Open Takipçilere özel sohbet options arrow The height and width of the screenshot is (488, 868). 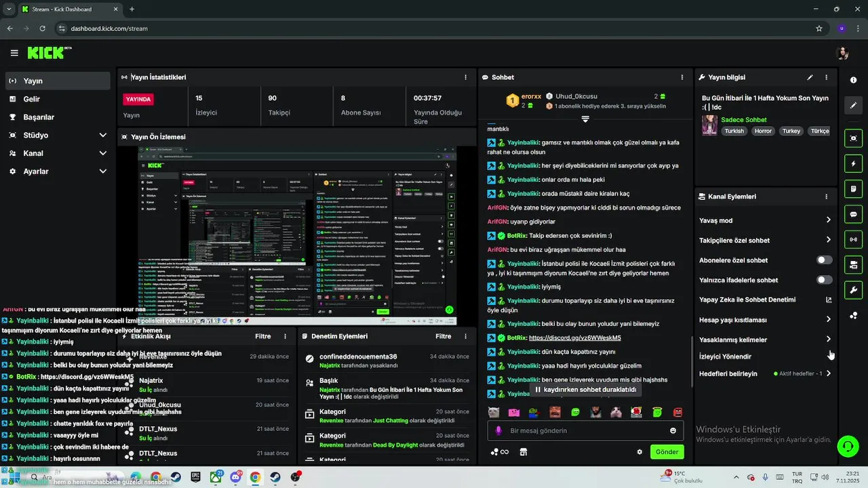point(828,240)
